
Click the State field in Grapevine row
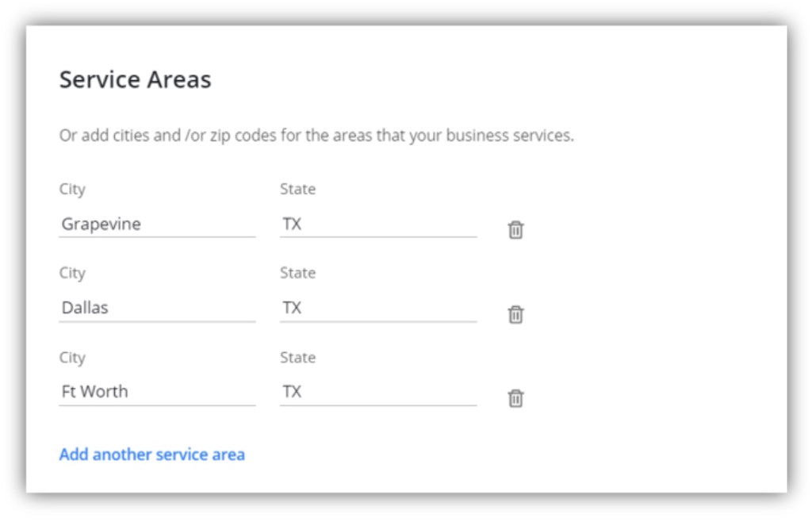(377, 225)
